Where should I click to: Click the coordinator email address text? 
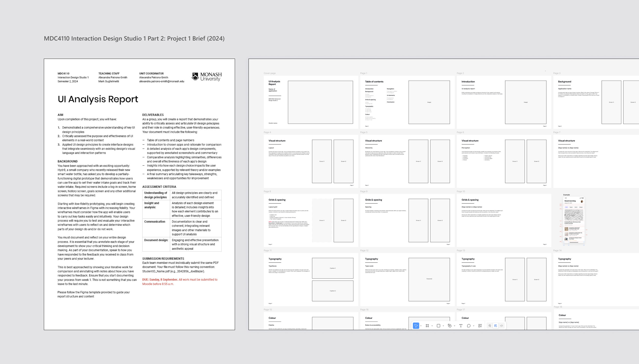[x=161, y=81]
